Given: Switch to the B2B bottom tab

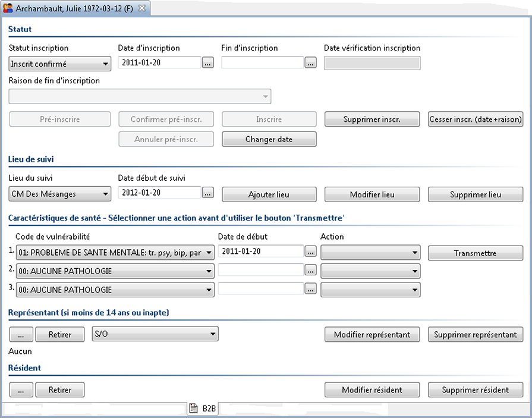Looking at the screenshot, I should tap(203, 408).
